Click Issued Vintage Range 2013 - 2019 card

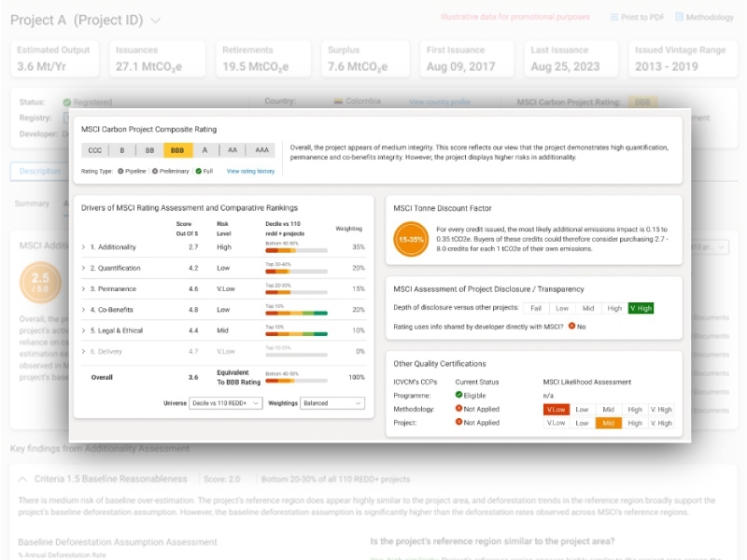pos(683,59)
